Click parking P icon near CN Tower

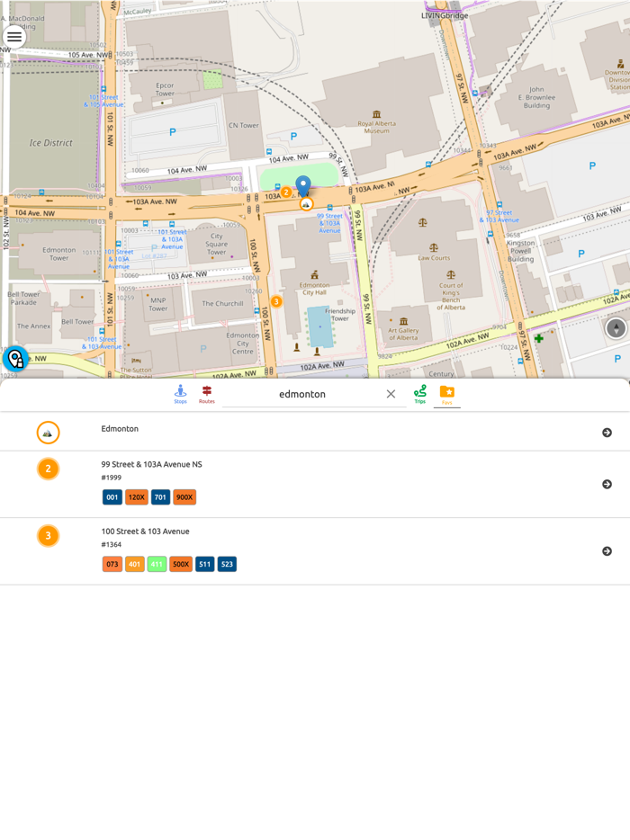click(x=293, y=137)
